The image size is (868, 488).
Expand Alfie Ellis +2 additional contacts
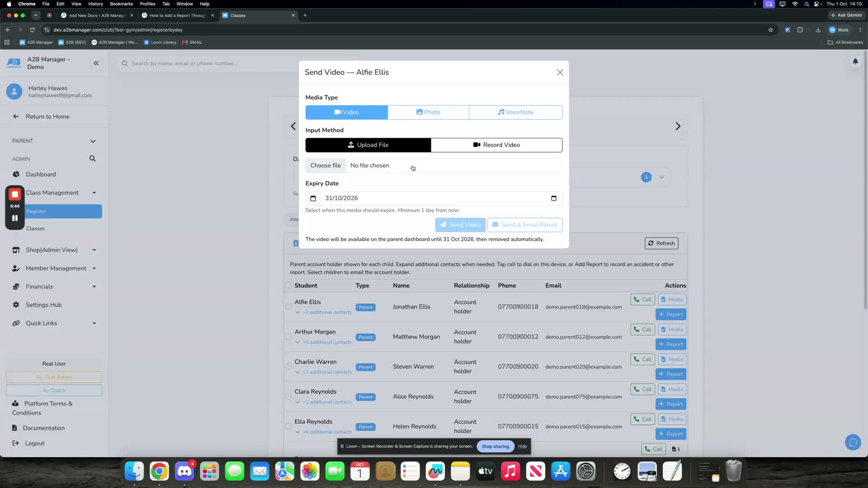click(x=324, y=312)
